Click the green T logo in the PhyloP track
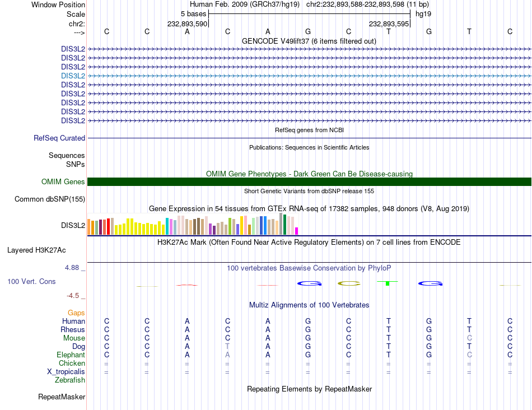 click(x=388, y=283)
